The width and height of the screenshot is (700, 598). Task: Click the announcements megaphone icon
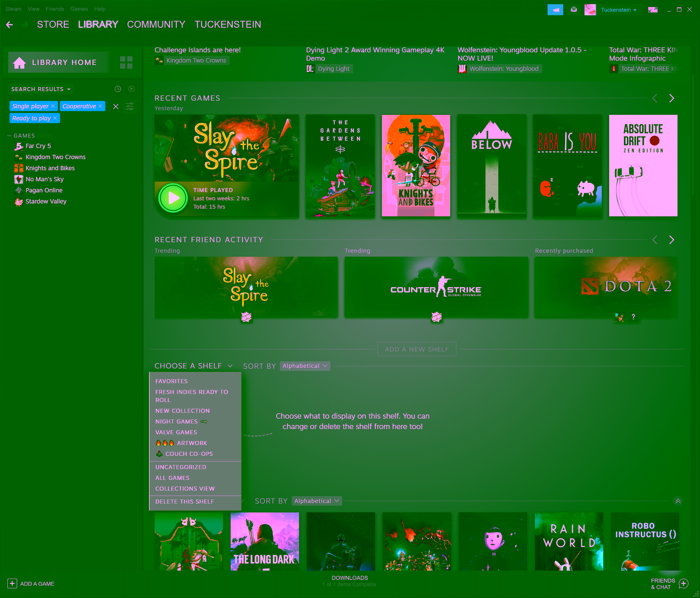click(555, 10)
